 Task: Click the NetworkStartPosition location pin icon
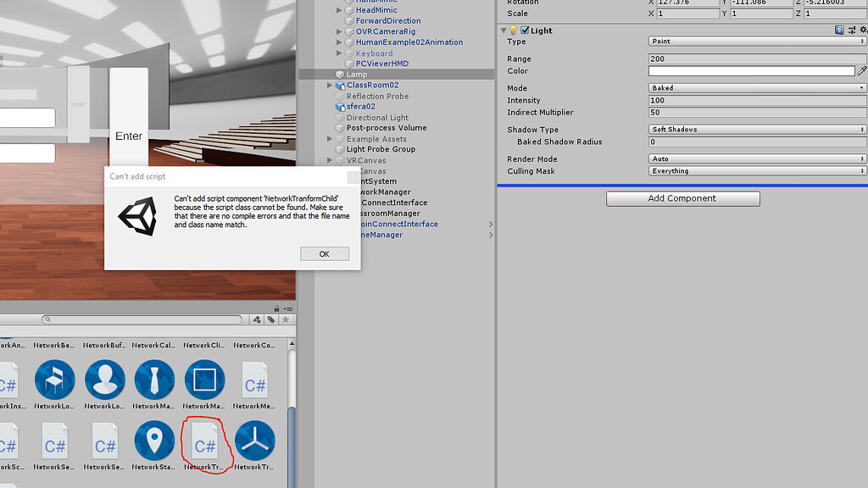click(x=154, y=441)
